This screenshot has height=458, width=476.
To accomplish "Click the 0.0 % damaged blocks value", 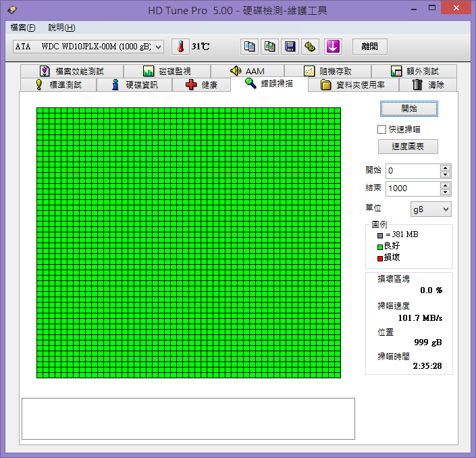I will [x=431, y=290].
